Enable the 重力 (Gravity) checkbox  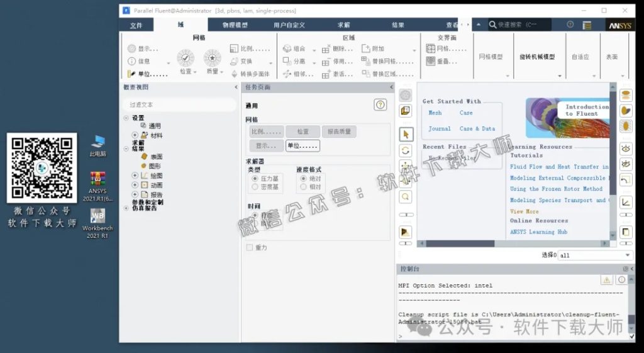(x=249, y=247)
